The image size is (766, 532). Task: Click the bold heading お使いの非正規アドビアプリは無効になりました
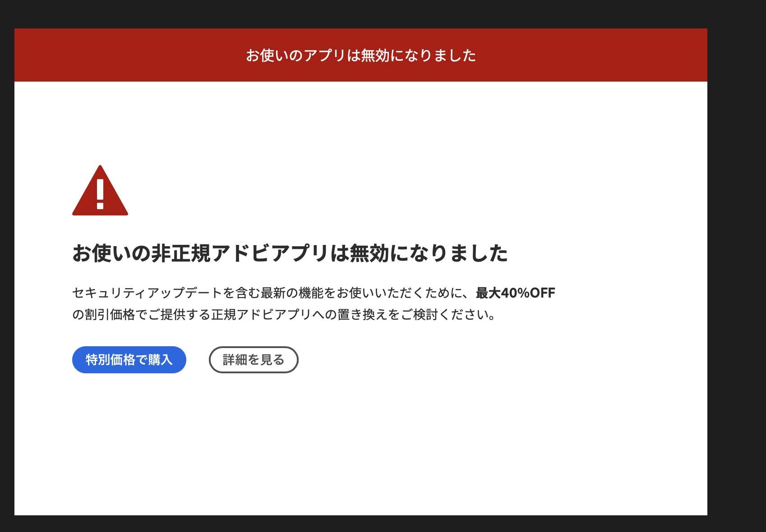coord(290,253)
